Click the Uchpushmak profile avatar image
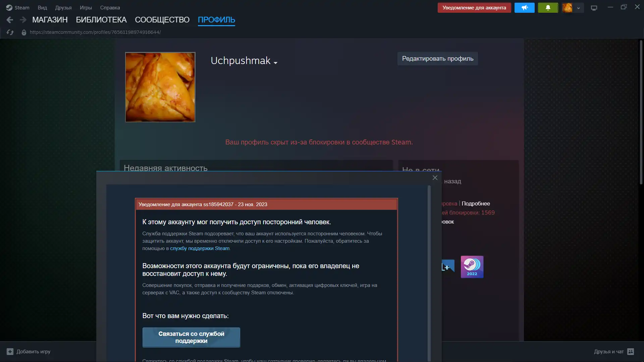Screen dimensions: 644x362 tap(160, 87)
